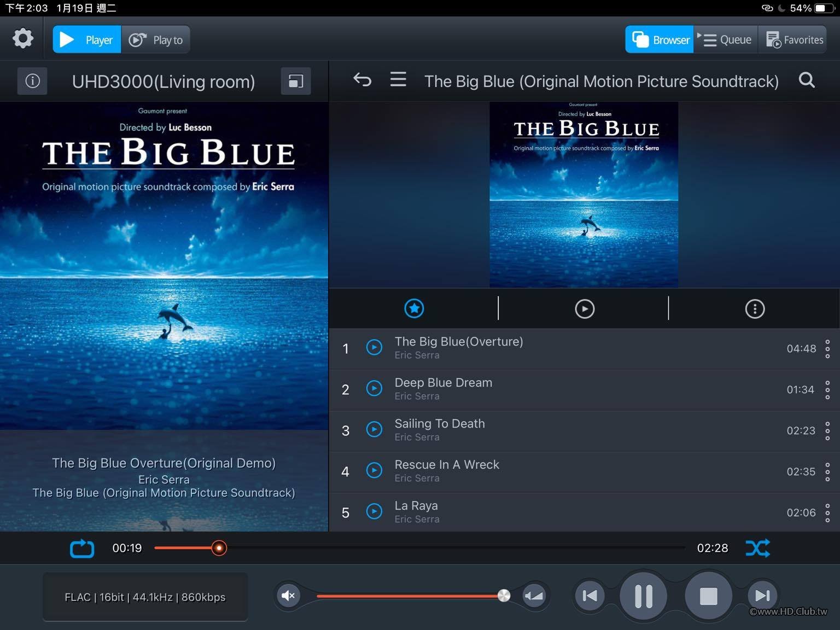This screenshot has height=630, width=840.
Task: Open the browser list menu
Action: (398, 80)
